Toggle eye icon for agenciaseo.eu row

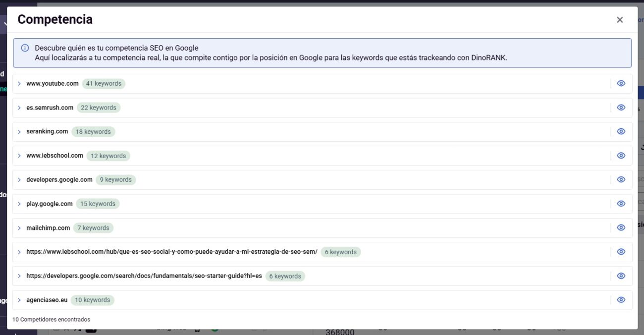tap(621, 300)
